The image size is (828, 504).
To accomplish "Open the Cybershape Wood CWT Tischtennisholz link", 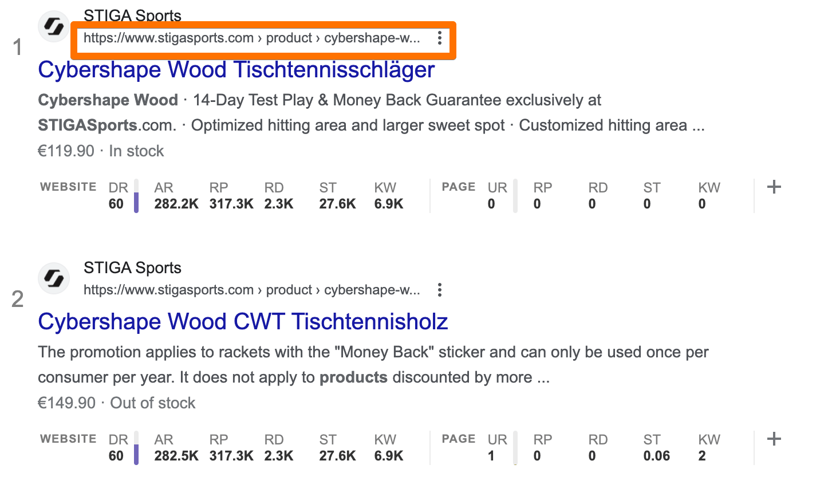I will (243, 321).
